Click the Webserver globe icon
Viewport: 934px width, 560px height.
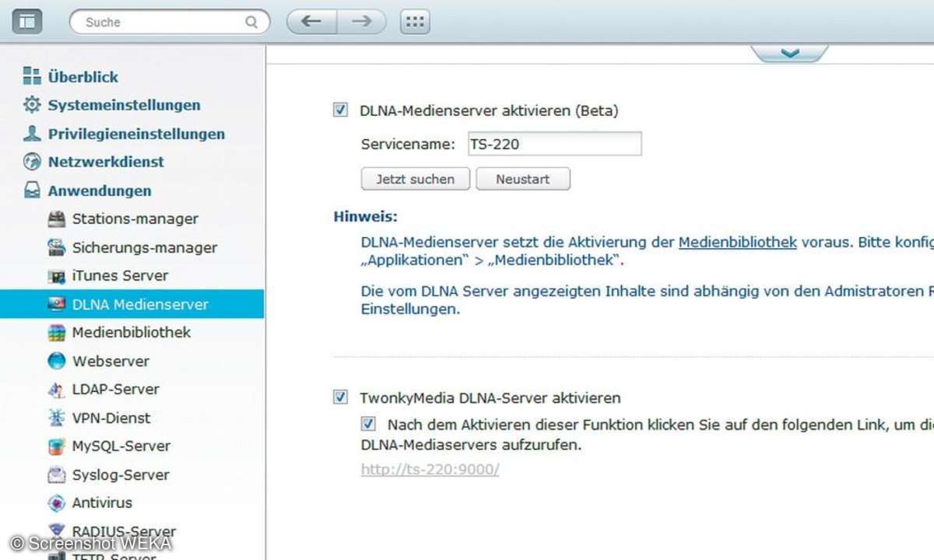click(x=56, y=361)
